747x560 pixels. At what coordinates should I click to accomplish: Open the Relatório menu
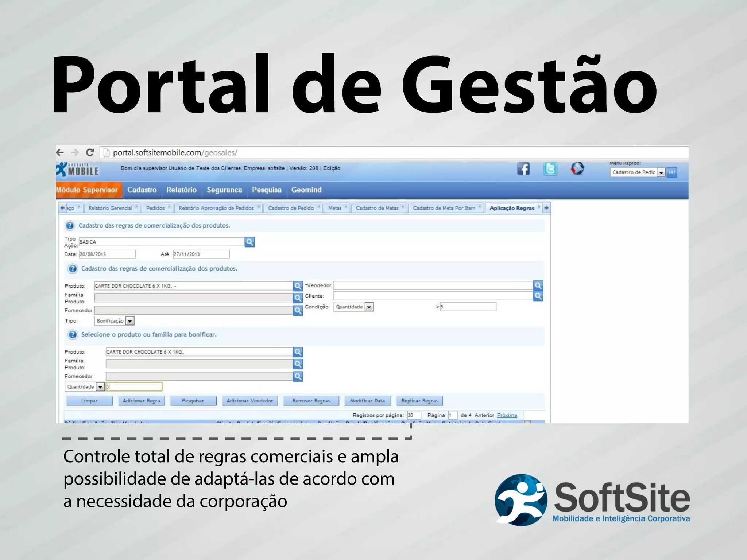(x=181, y=190)
